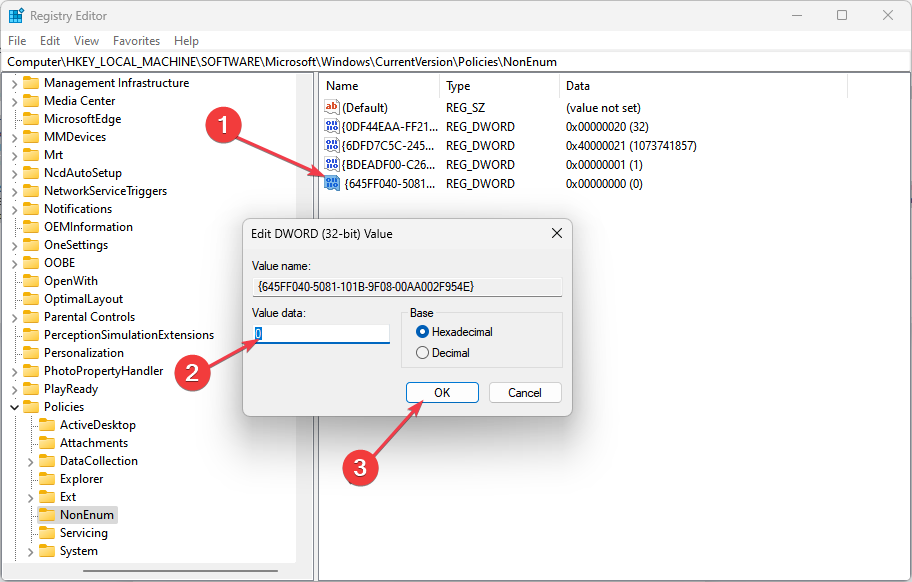This screenshot has width=912, height=582.
Task: Click the Policies folder icon
Action: (x=31, y=407)
